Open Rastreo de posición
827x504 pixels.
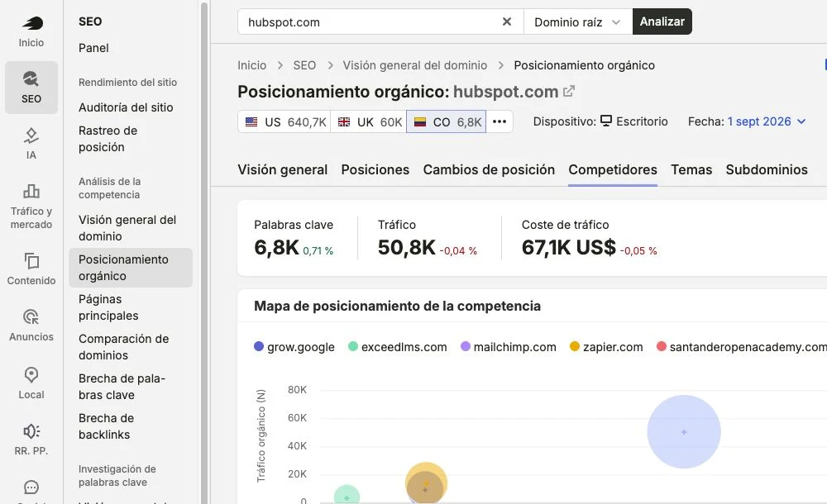click(108, 139)
